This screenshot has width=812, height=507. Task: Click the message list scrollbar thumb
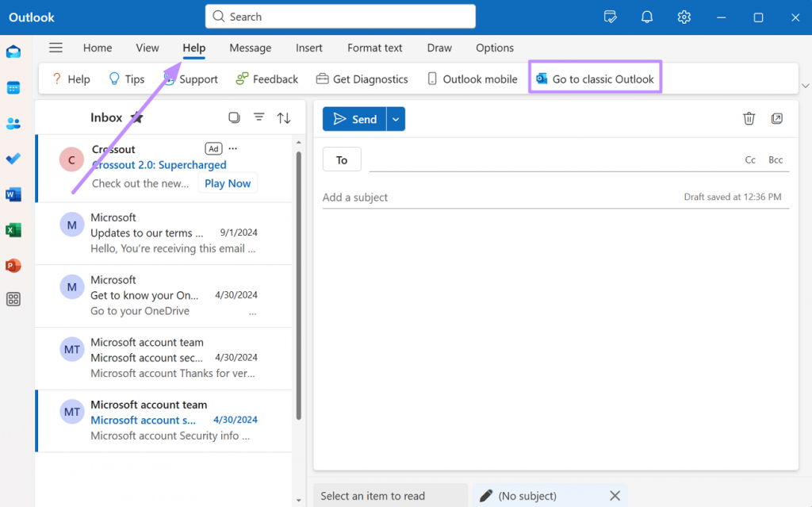[299, 285]
